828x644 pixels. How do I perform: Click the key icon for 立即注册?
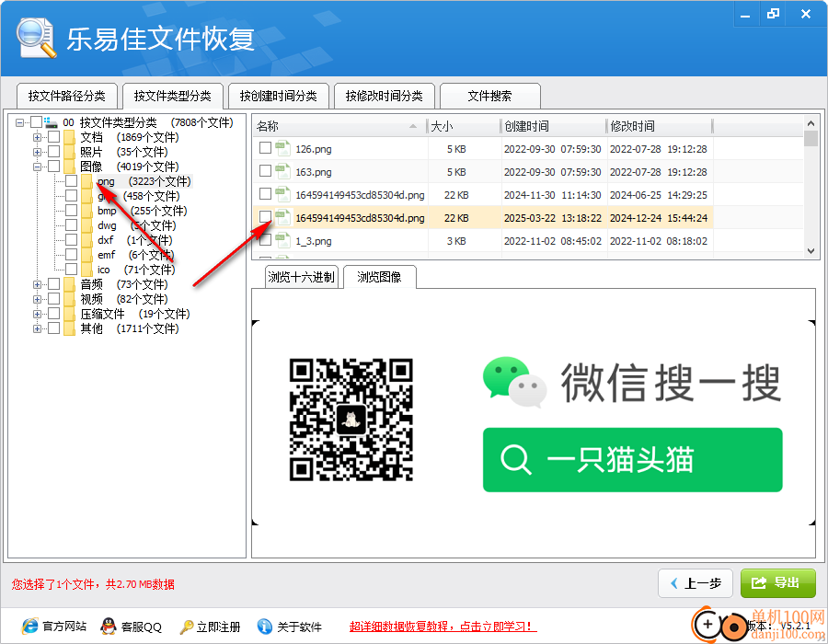click(186, 627)
